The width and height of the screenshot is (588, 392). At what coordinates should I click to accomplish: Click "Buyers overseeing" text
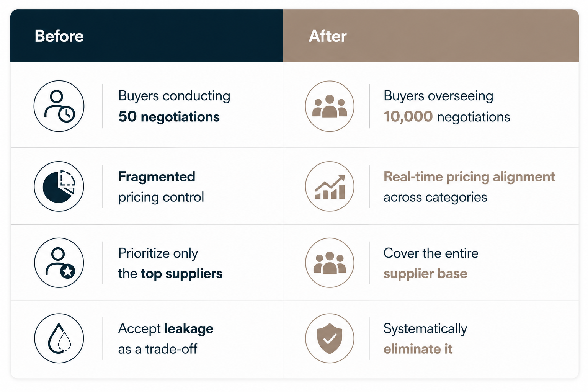[x=438, y=96]
